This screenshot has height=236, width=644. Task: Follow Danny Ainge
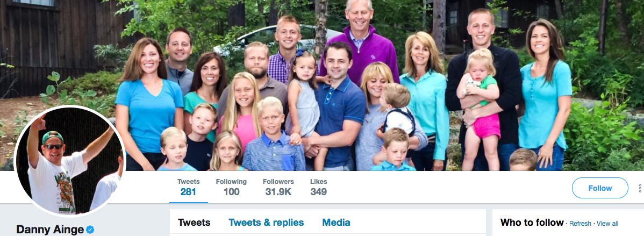(x=599, y=188)
